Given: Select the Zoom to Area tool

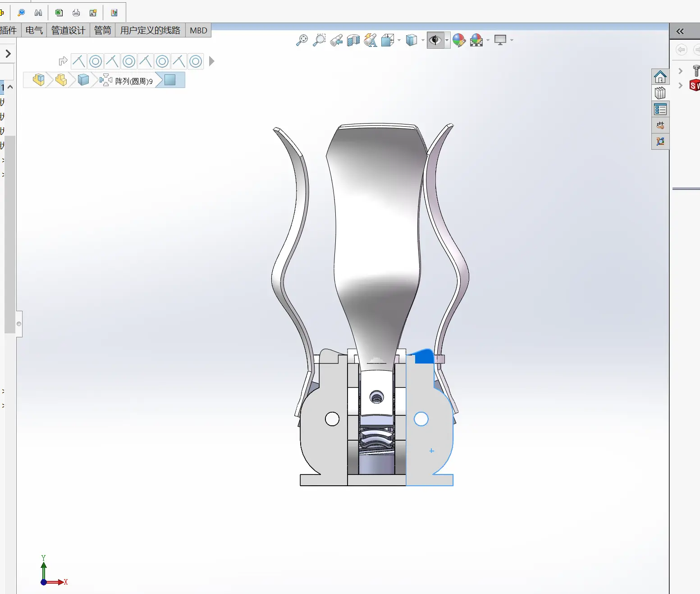Looking at the screenshot, I should [319, 40].
